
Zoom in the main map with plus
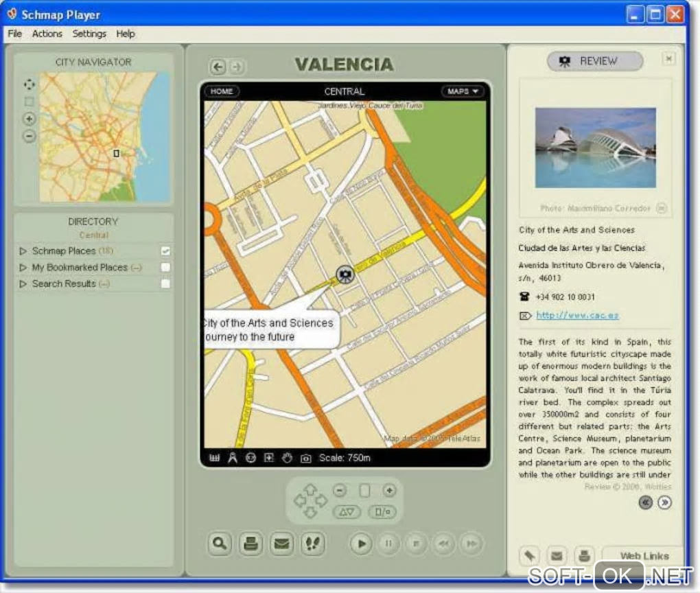[x=389, y=491]
